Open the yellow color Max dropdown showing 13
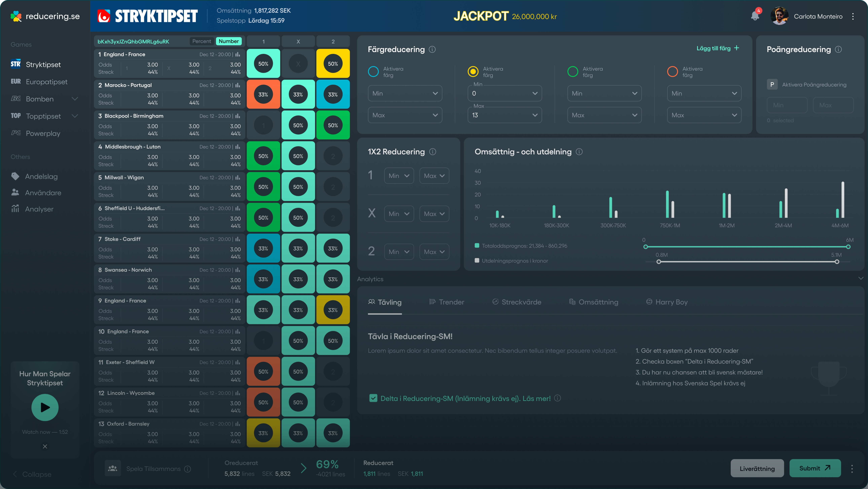 [x=504, y=115]
